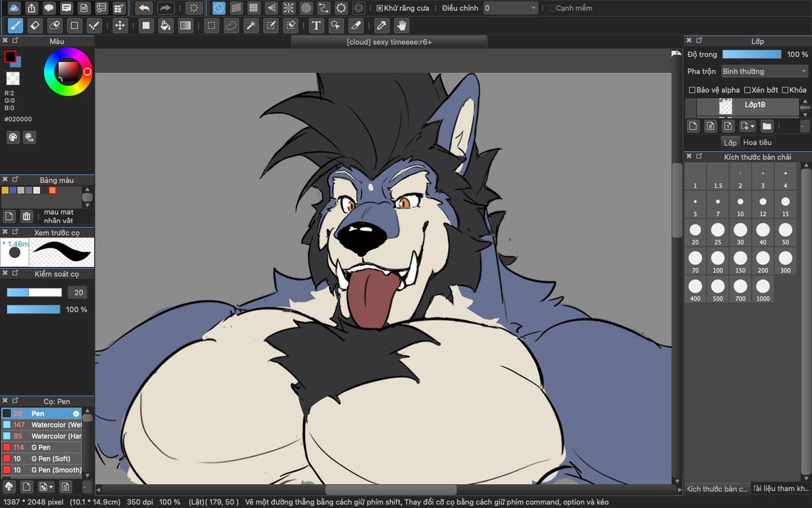
Task: Click the horizontal canvas scrollbar
Action: (x=390, y=490)
